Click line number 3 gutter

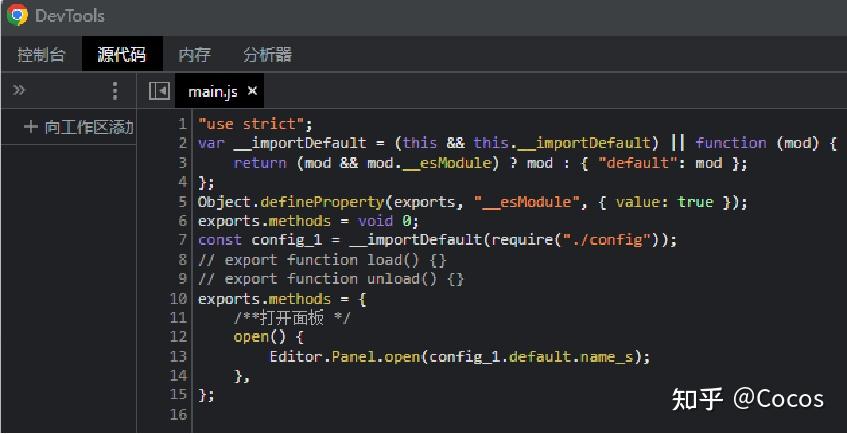(183, 163)
